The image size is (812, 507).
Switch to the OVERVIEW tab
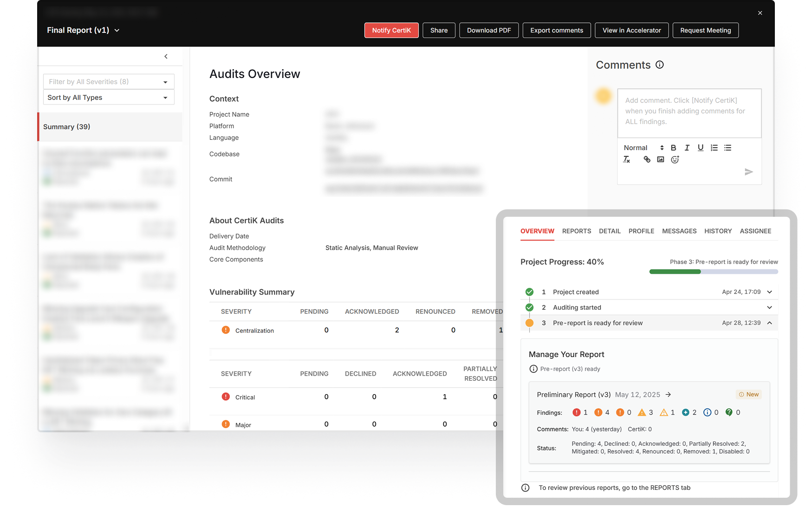click(x=537, y=231)
